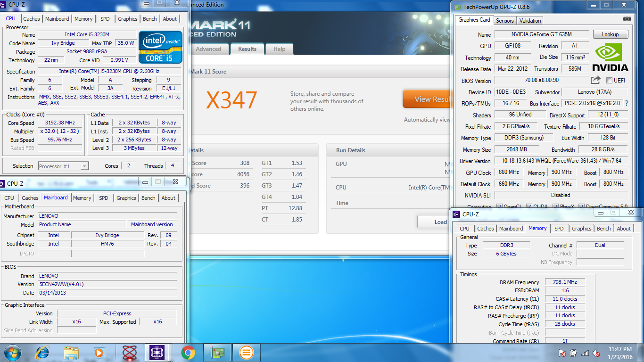Click the DRAM Frequency value 798.1 MHz
This screenshot has height=362, width=644.
(565, 282)
